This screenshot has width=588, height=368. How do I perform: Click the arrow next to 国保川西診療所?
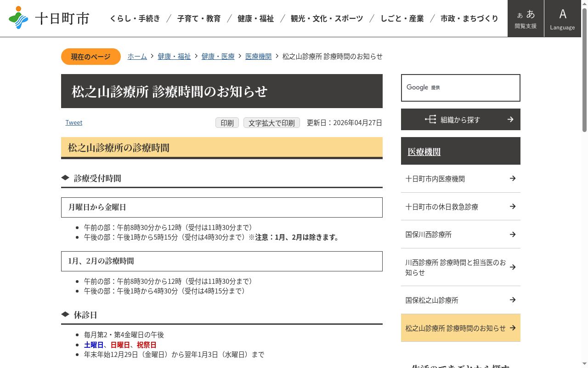click(x=513, y=234)
